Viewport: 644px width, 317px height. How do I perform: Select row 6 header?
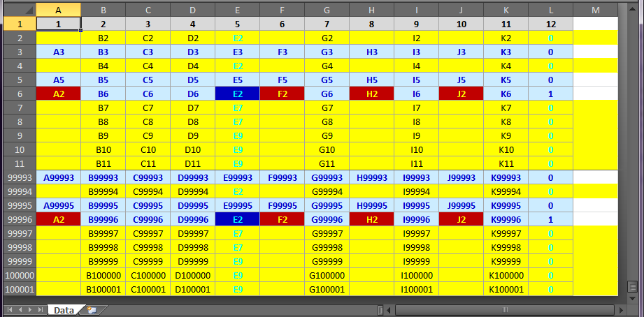pyautogui.click(x=20, y=94)
